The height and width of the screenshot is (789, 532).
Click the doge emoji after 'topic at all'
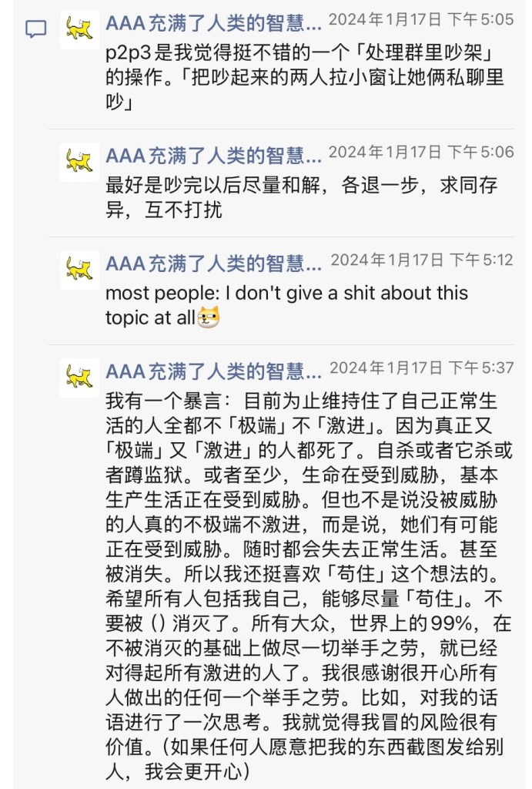(209, 317)
